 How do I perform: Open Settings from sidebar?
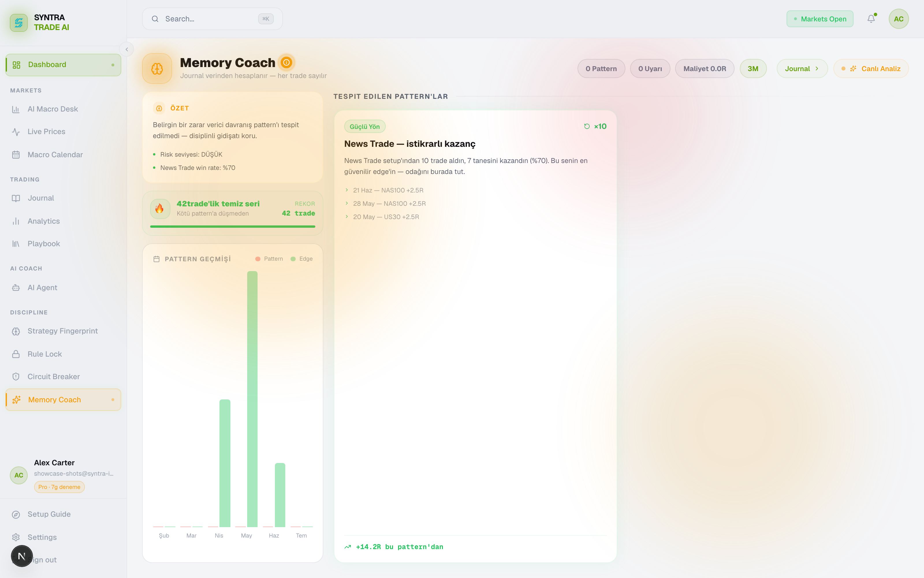tap(63, 537)
